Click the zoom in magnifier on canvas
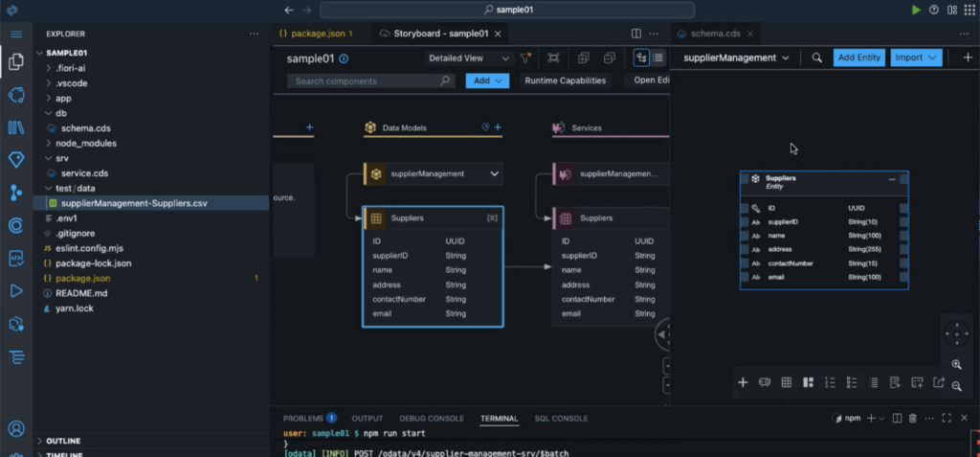Image resolution: width=980 pixels, height=457 pixels. click(956, 365)
